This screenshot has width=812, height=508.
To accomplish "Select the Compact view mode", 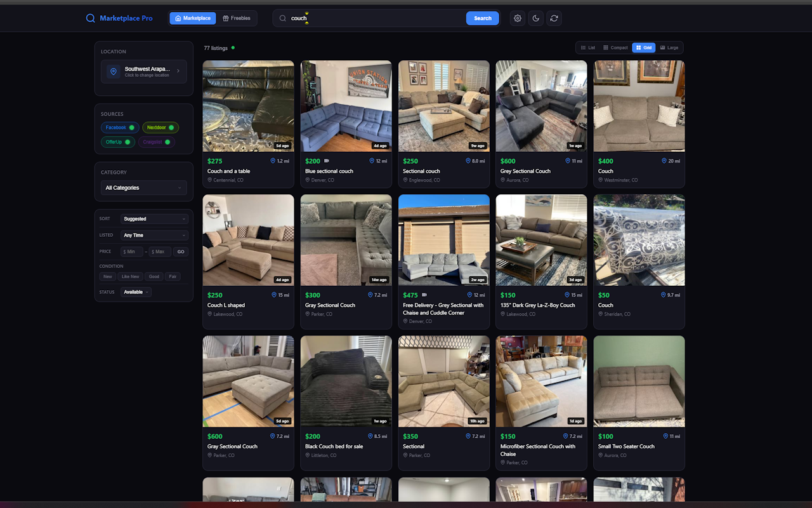I will (615, 48).
